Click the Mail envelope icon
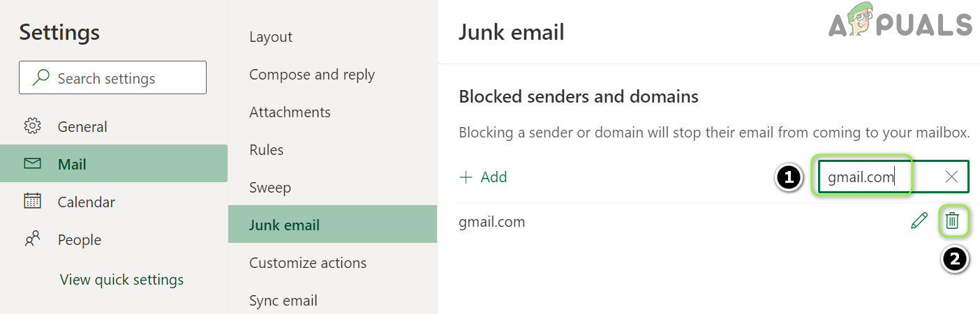980x314 pixels. coord(32,164)
